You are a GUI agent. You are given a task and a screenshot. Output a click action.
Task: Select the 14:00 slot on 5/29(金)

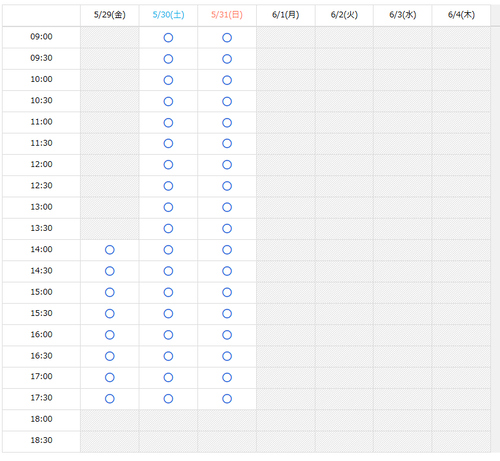(x=110, y=250)
